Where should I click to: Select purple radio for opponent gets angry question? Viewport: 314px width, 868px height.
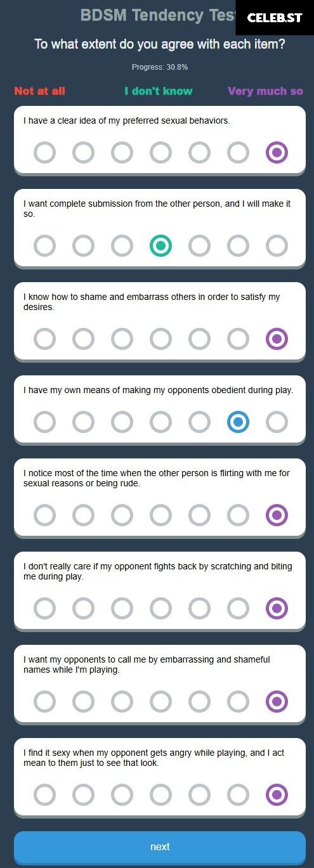pos(277,794)
